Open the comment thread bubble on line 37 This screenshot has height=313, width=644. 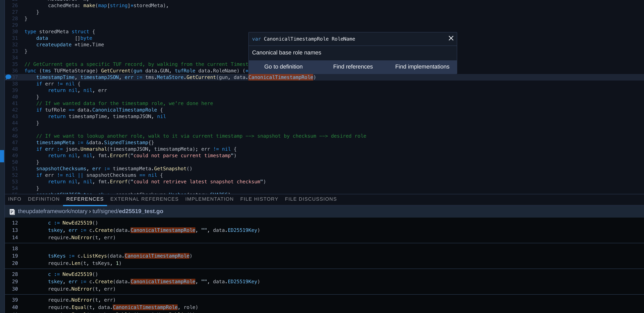click(8, 77)
